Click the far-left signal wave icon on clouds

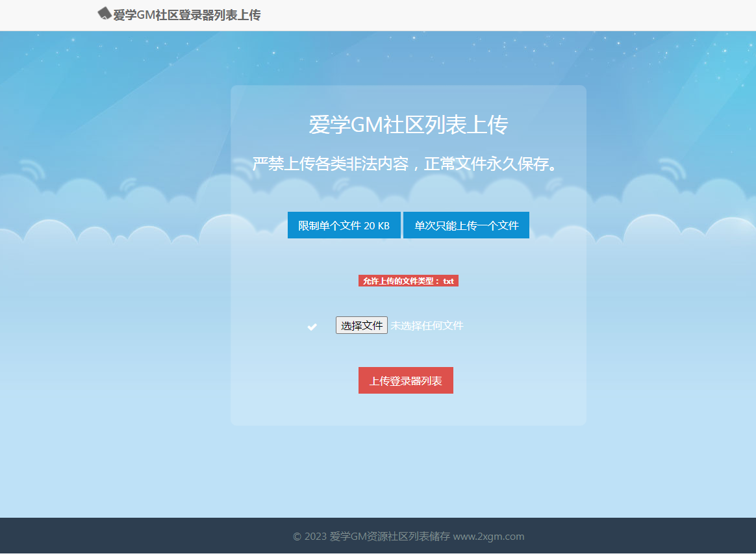32,169
